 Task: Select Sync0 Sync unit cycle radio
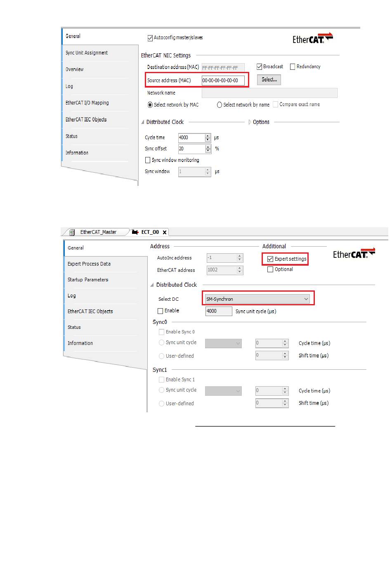(x=162, y=342)
